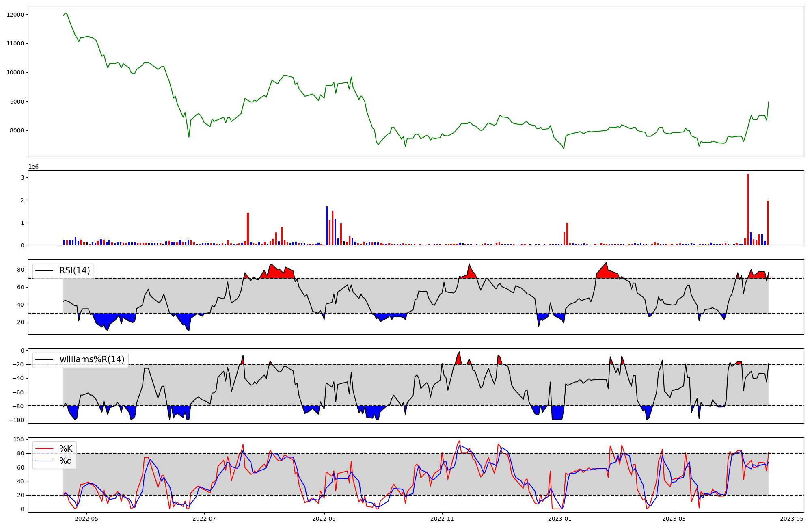Image resolution: width=812 pixels, height=528 pixels.
Task: Click the 1e6 volume scale label
Action: (x=33, y=167)
